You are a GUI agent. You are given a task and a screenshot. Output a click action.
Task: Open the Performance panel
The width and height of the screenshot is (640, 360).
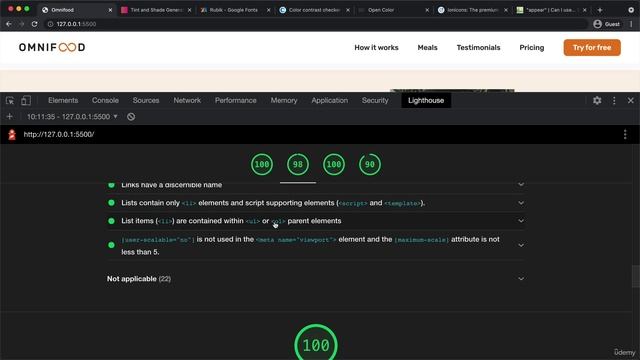point(236,100)
